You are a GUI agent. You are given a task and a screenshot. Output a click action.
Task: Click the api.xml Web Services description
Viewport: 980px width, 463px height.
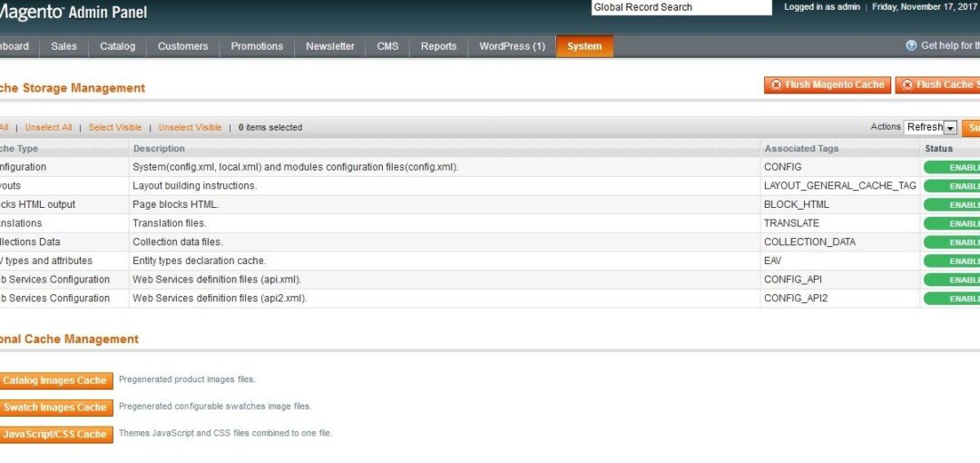click(217, 280)
